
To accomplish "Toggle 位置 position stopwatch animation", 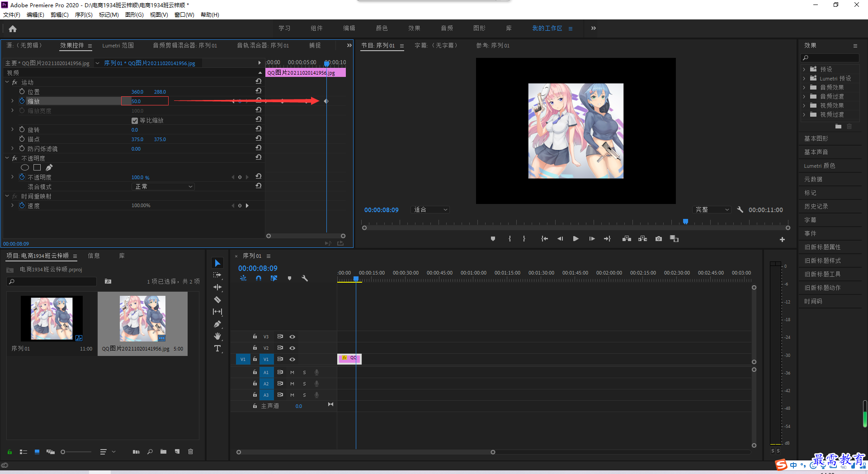I will pyautogui.click(x=22, y=91).
